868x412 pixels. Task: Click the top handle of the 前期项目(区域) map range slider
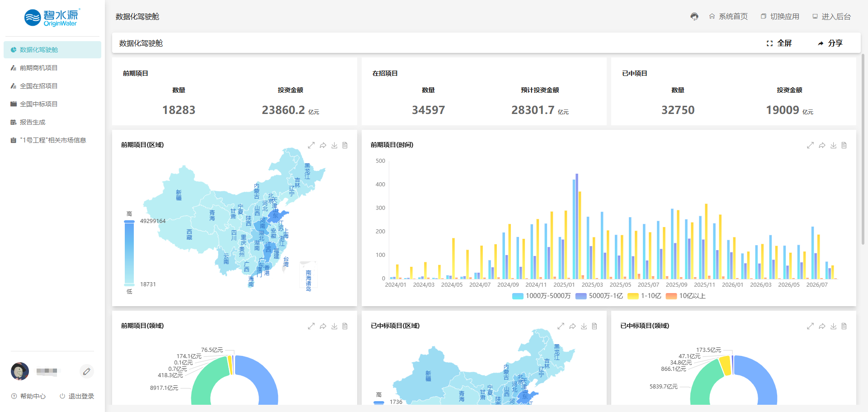click(x=129, y=221)
